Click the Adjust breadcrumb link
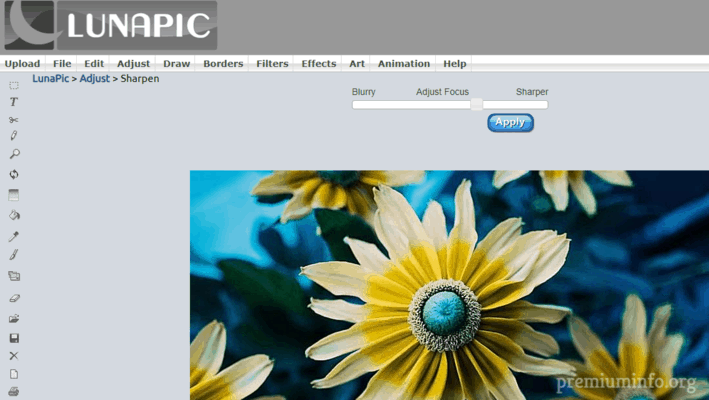709x400 pixels. click(95, 79)
